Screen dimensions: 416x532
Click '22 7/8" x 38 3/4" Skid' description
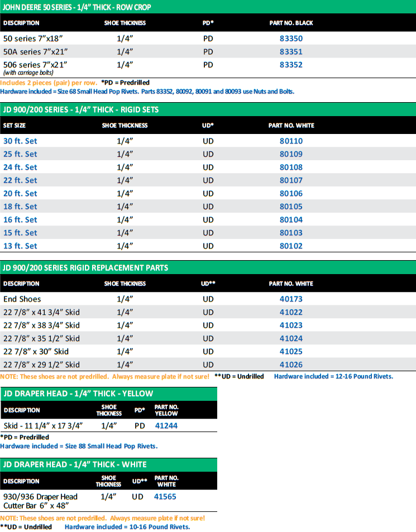pos(41,325)
